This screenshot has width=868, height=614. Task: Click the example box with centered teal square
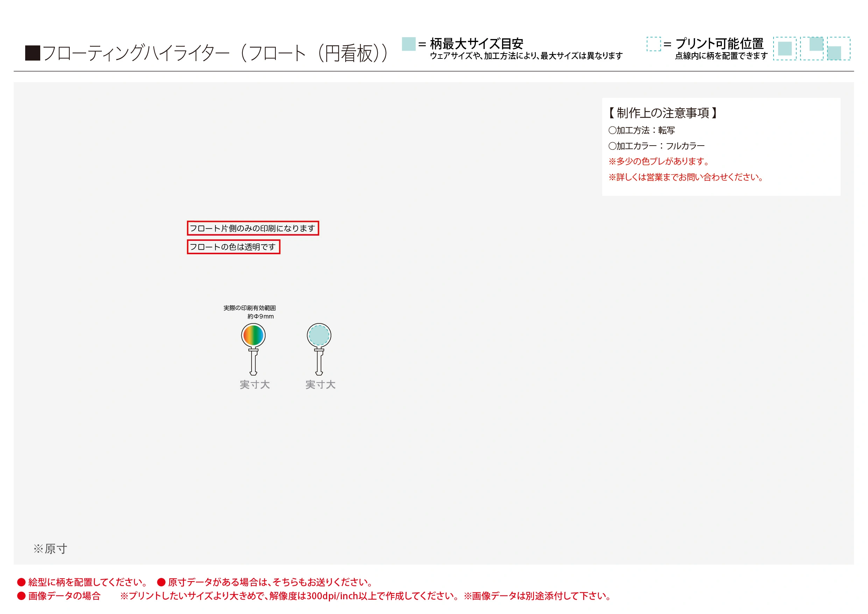click(785, 48)
